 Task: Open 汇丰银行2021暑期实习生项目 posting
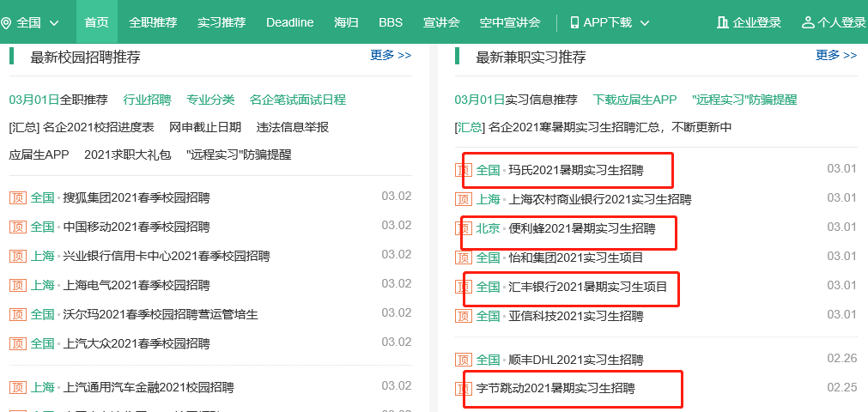click(x=588, y=287)
